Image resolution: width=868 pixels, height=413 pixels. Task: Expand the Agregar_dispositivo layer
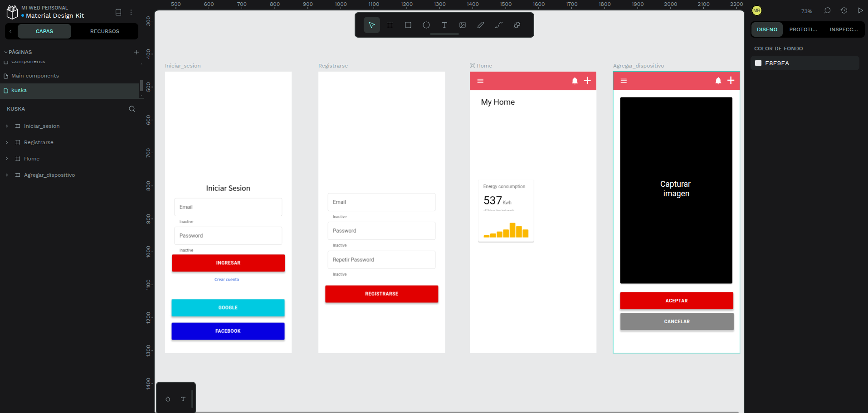(x=7, y=175)
